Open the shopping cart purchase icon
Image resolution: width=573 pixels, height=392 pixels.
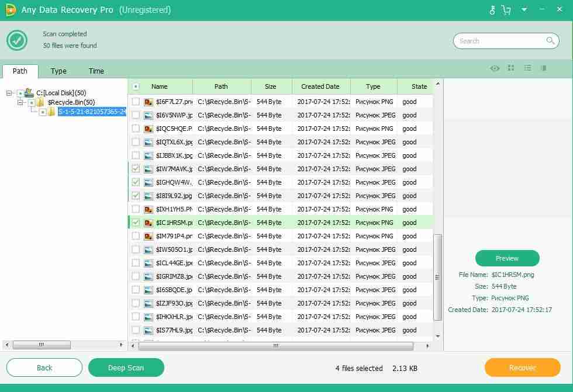point(506,10)
